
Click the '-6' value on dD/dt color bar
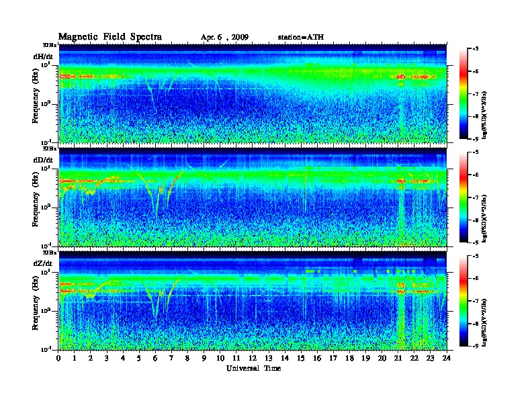click(x=476, y=175)
